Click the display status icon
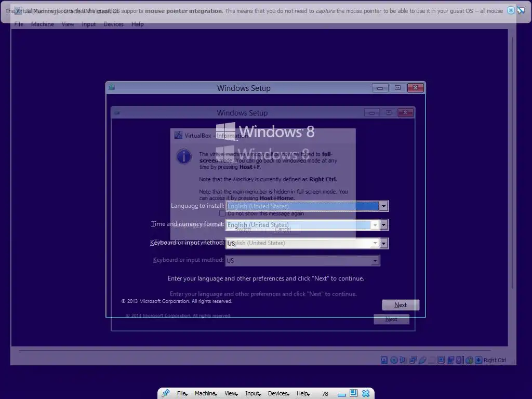 pyautogui.click(x=441, y=360)
